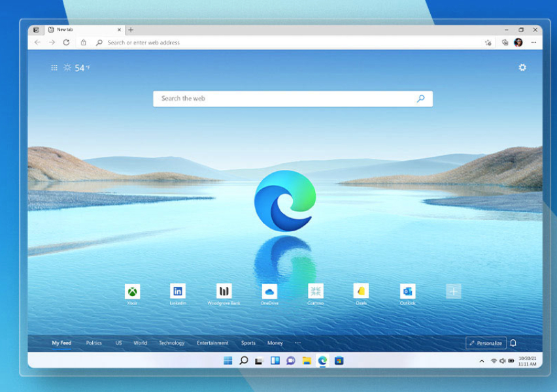This screenshot has width=557, height=392.
Task: Open the Contoso shortcut tile
Action: tap(315, 293)
